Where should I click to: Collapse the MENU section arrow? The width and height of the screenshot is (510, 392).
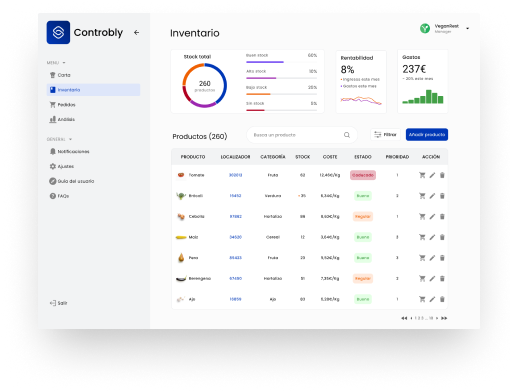pyautogui.click(x=64, y=63)
